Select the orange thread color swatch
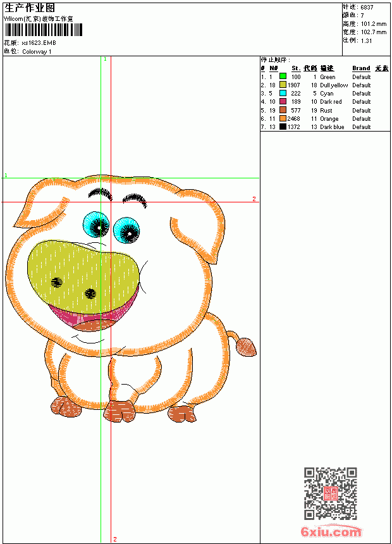The height and width of the screenshot is (544, 392). point(283,118)
